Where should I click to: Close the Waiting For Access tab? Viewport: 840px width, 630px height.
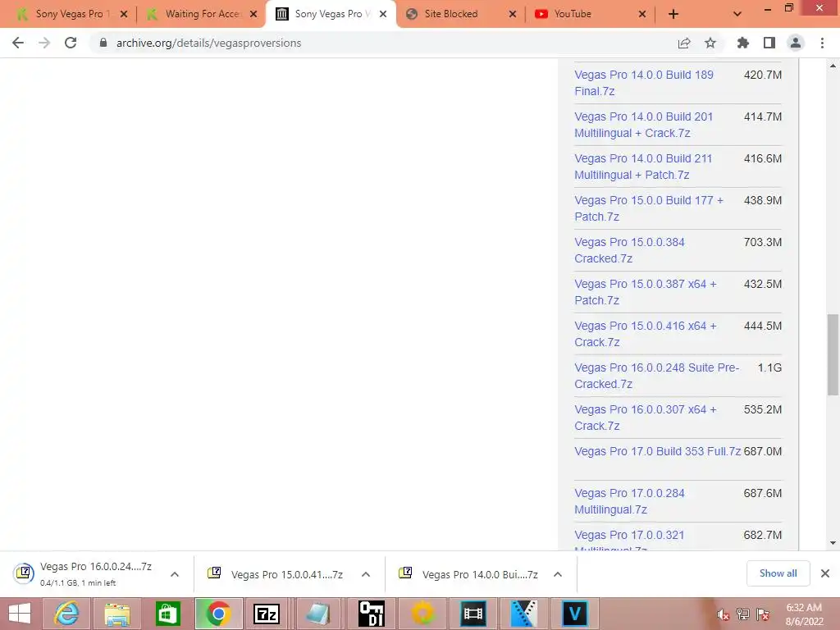click(x=253, y=15)
